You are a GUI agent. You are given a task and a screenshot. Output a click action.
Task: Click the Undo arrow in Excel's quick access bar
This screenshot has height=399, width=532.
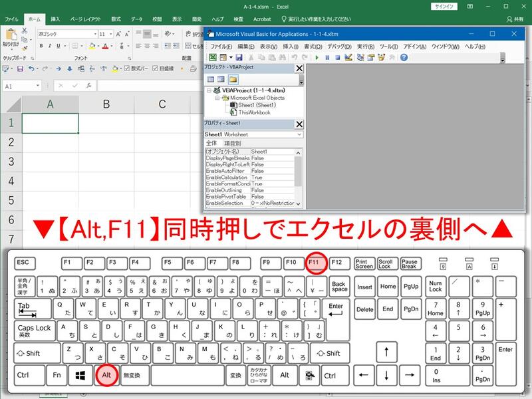click(31, 68)
